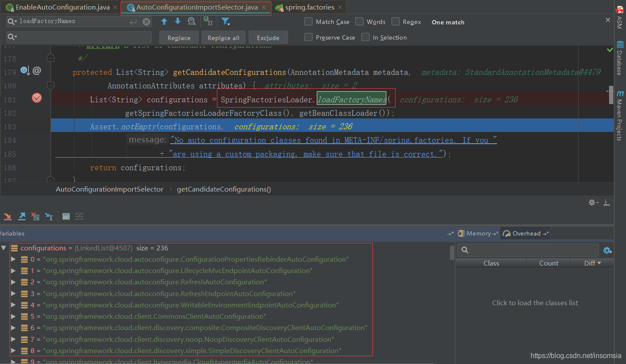This screenshot has height=364, width=626.
Task: Click the breakpoint icon on line 181
Action: [37, 98]
